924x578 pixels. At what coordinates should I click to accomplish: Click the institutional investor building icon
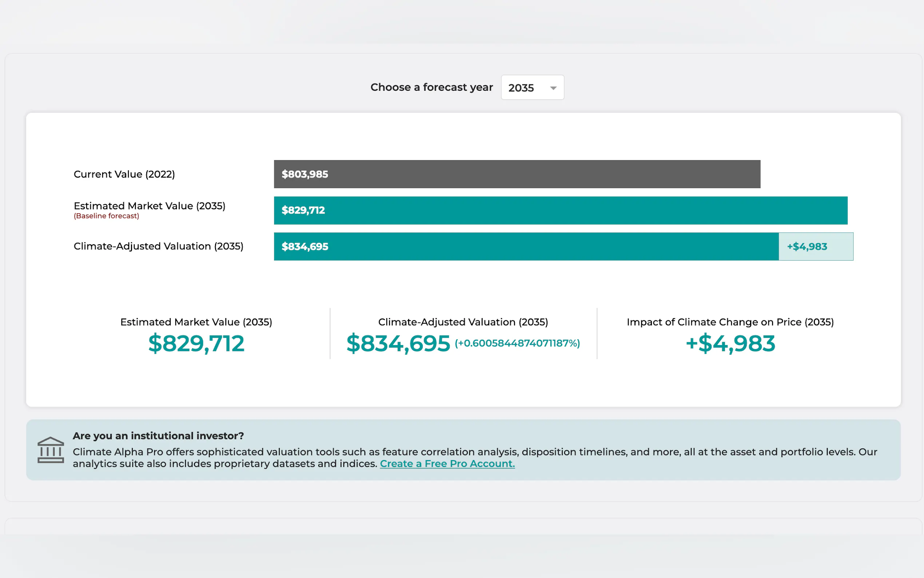pyautogui.click(x=51, y=450)
